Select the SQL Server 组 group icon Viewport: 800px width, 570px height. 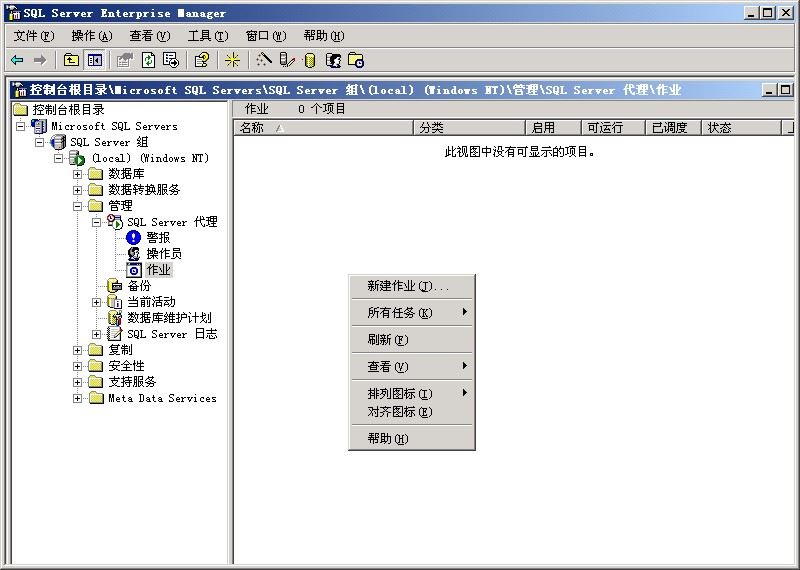[x=58, y=142]
